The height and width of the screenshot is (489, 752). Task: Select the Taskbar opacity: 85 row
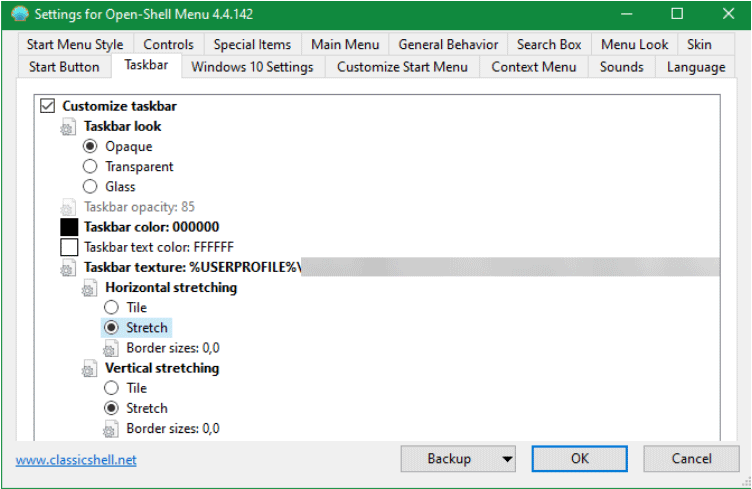139,207
